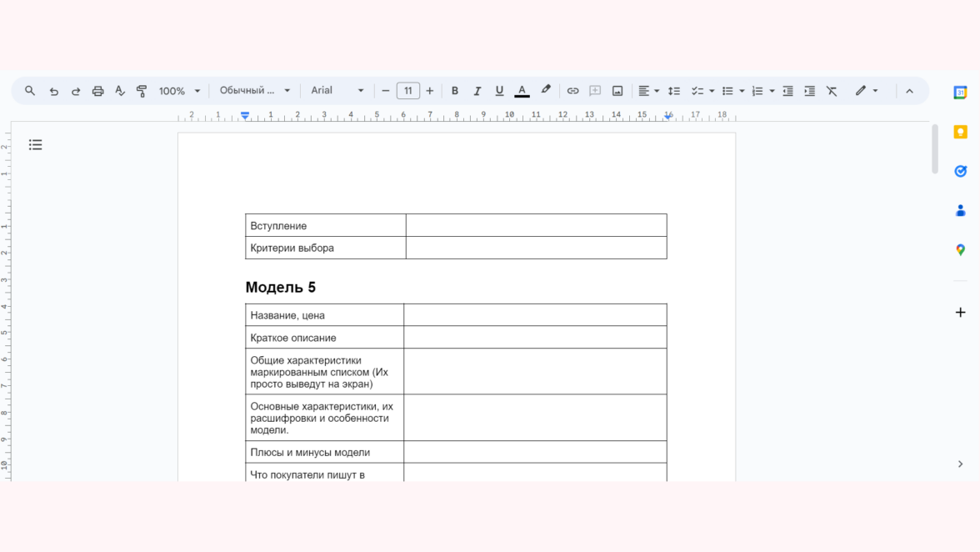Toggle bold formatting
The width and height of the screenshot is (980, 552).
(x=455, y=91)
